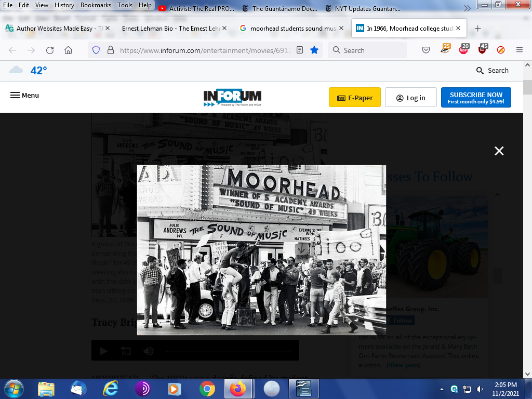
Task: Click the Log in button
Action: pyautogui.click(x=410, y=97)
